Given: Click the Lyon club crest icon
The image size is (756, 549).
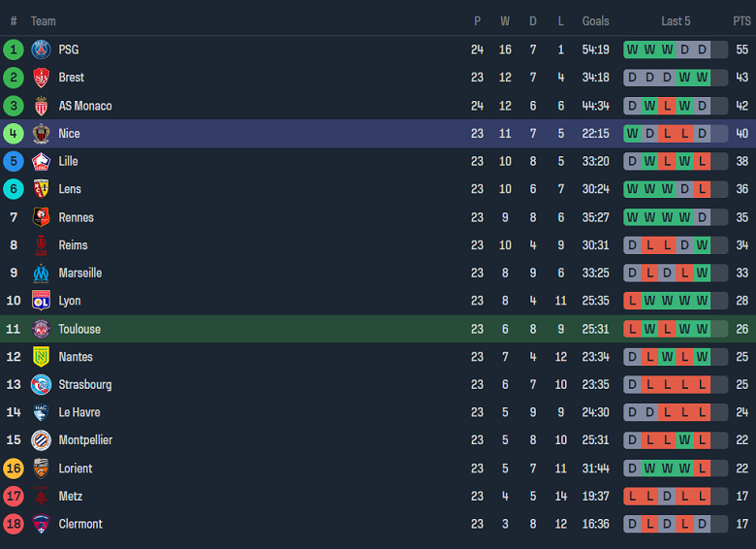Looking at the screenshot, I should click(41, 301).
